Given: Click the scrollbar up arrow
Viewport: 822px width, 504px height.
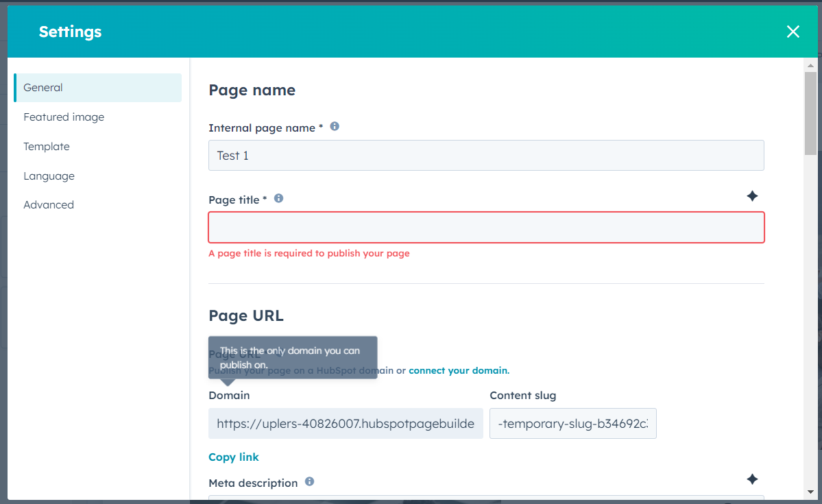Looking at the screenshot, I should [810, 66].
